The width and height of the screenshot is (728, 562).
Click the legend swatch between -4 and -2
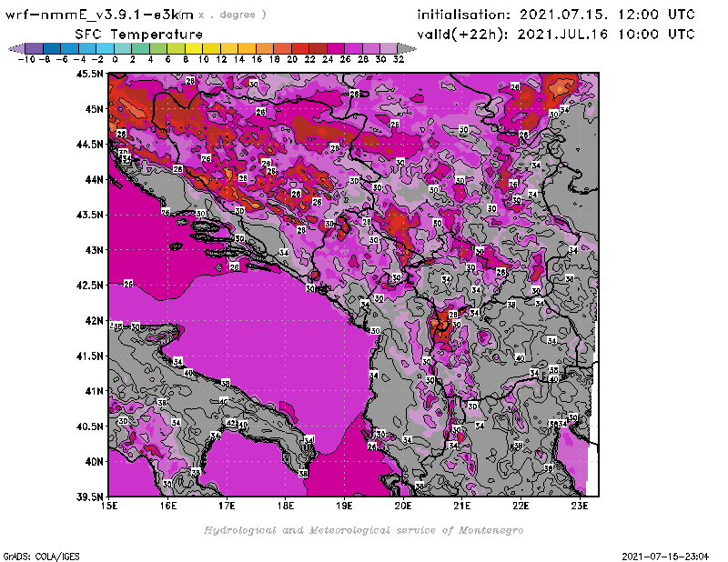pos(87,48)
